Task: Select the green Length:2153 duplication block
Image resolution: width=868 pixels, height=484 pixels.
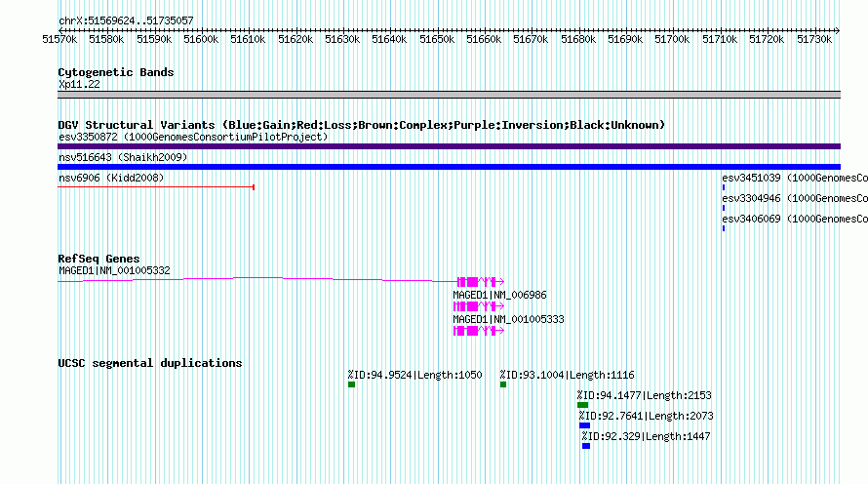Action: [x=582, y=405]
